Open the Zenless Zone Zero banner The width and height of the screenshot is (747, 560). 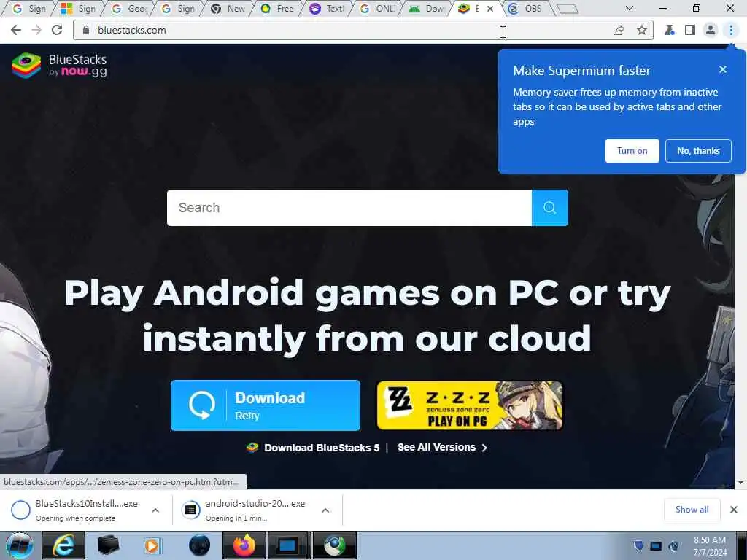tap(470, 405)
